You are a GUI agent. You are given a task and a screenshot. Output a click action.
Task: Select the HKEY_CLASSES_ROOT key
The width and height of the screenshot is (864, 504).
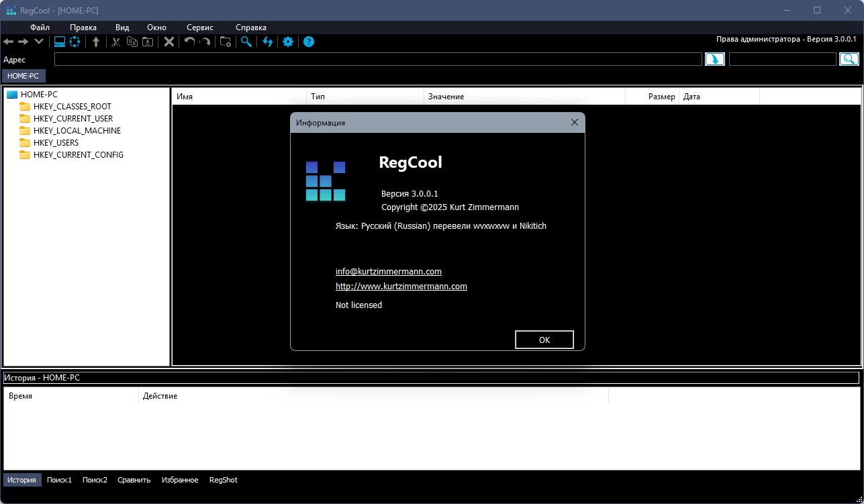click(72, 107)
